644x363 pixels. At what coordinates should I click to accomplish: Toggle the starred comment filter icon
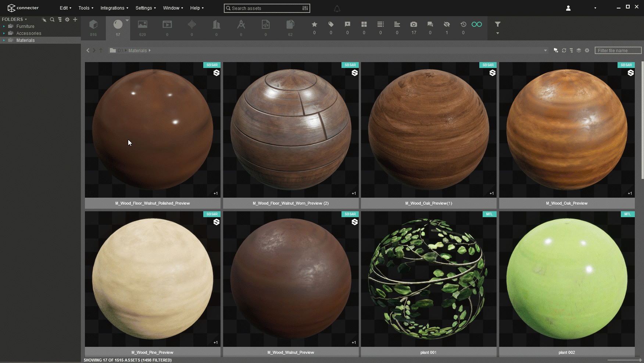[347, 24]
